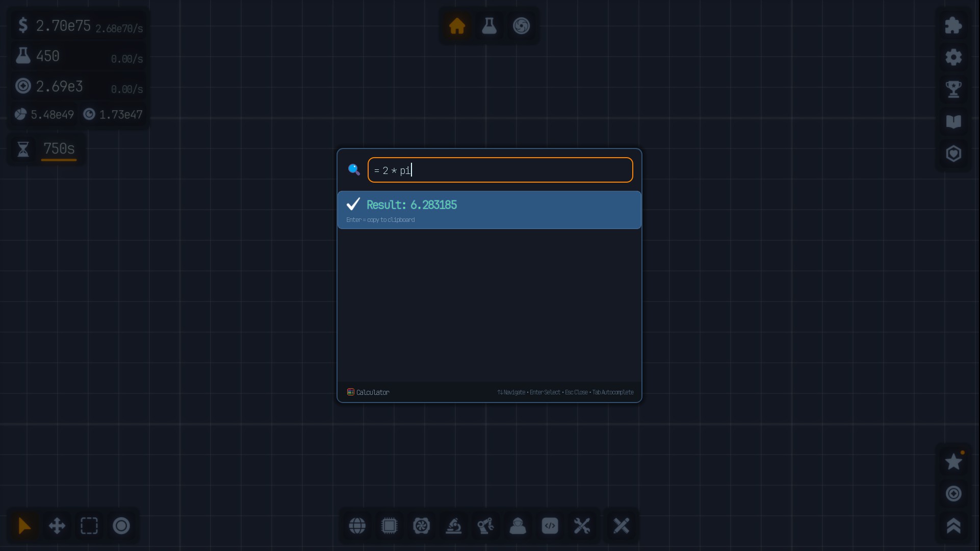Collapse the sidebar using the double chevron
980x551 pixels.
point(953,527)
